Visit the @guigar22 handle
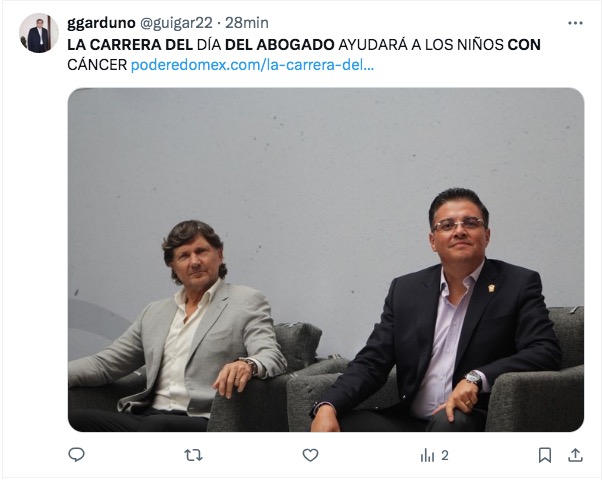The width and height of the screenshot is (604, 480). click(176, 23)
